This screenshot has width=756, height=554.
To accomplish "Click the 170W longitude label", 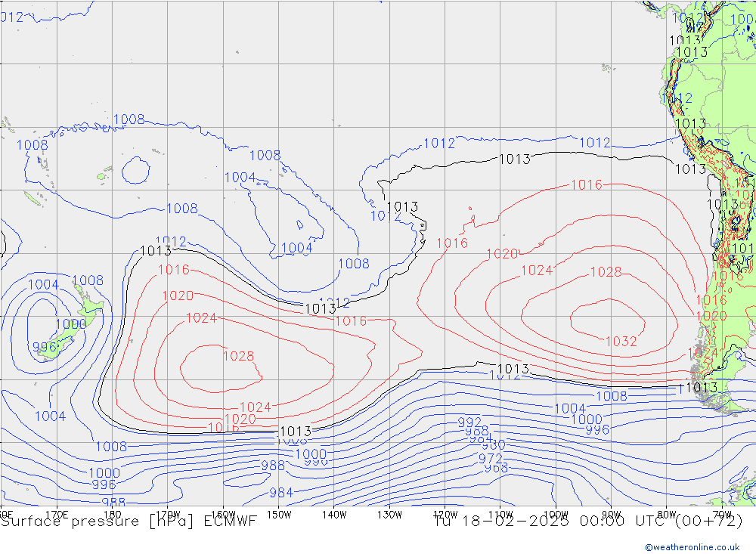I will coord(168,515).
